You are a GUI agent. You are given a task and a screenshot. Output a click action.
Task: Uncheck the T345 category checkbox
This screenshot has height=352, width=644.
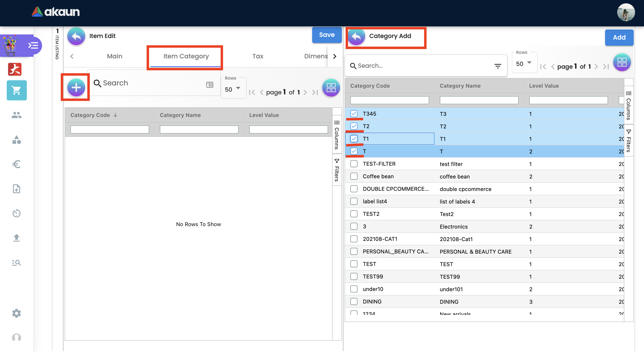point(354,114)
